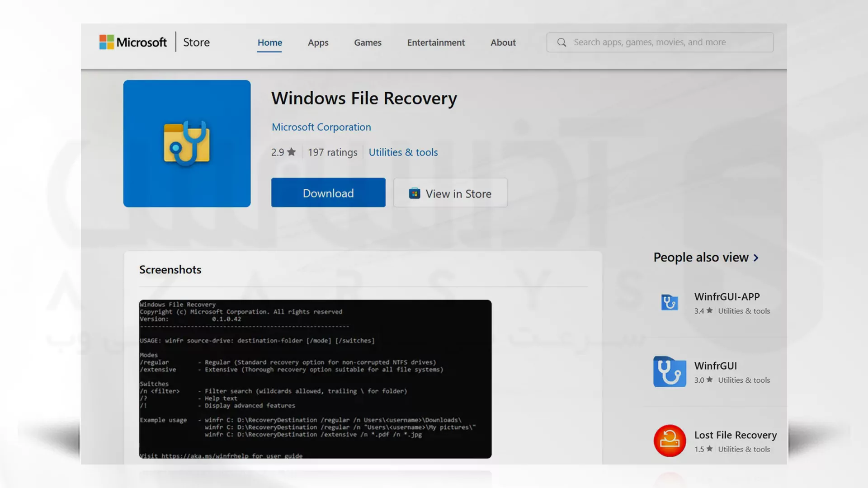Screen dimensions: 868x488
Task: Click the Store header link
Action: pos(196,42)
